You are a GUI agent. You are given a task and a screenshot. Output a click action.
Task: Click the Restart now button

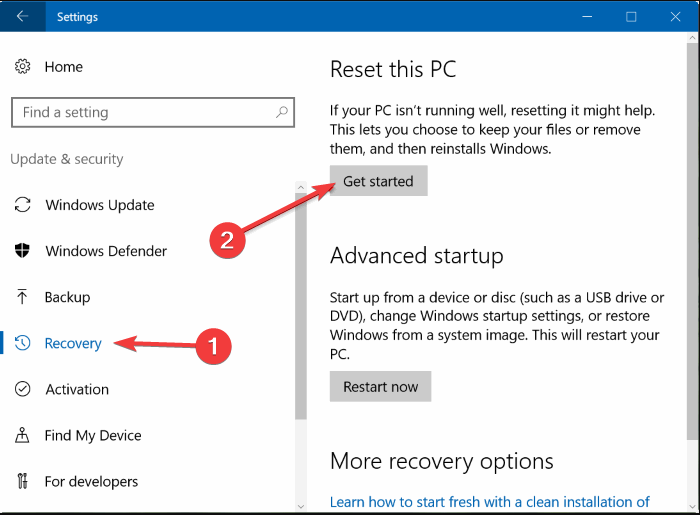pyautogui.click(x=380, y=386)
